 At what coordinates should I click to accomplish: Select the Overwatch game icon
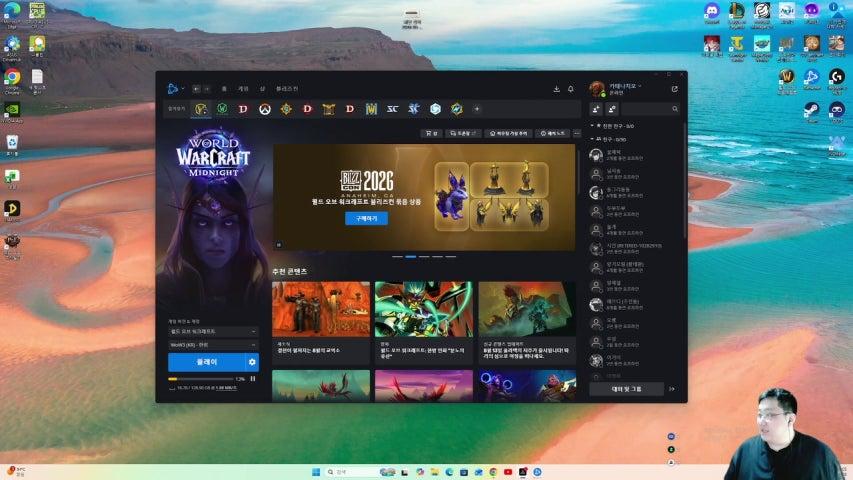(x=265, y=109)
